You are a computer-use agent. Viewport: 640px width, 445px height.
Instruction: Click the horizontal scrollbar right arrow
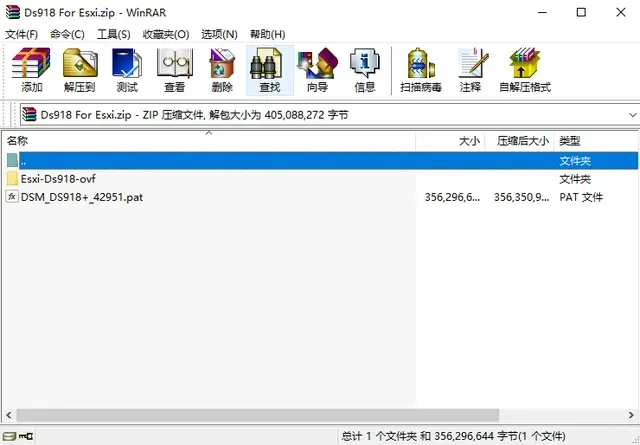coord(631,415)
